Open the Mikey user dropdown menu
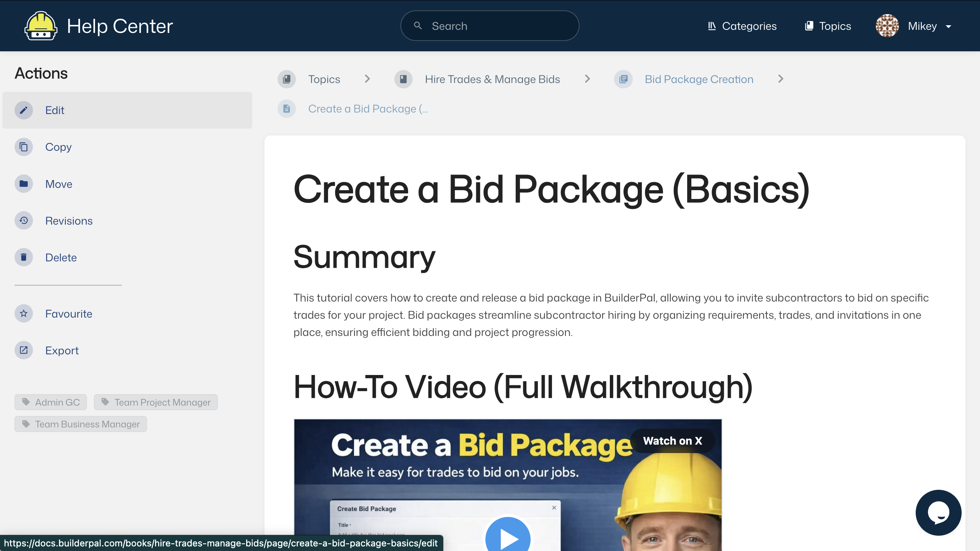The image size is (980, 551). tap(948, 26)
